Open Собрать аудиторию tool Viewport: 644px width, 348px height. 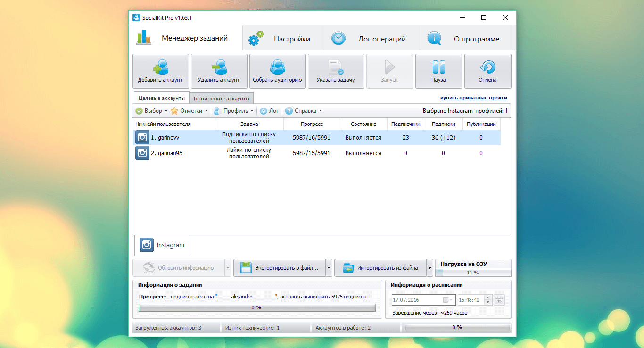[x=277, y=71]
